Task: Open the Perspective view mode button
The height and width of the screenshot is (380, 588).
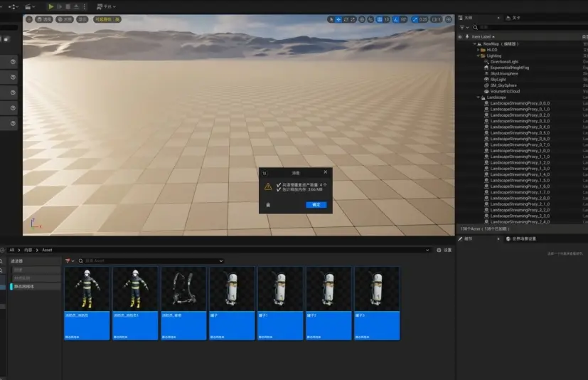Action: (x=44, y=19)
